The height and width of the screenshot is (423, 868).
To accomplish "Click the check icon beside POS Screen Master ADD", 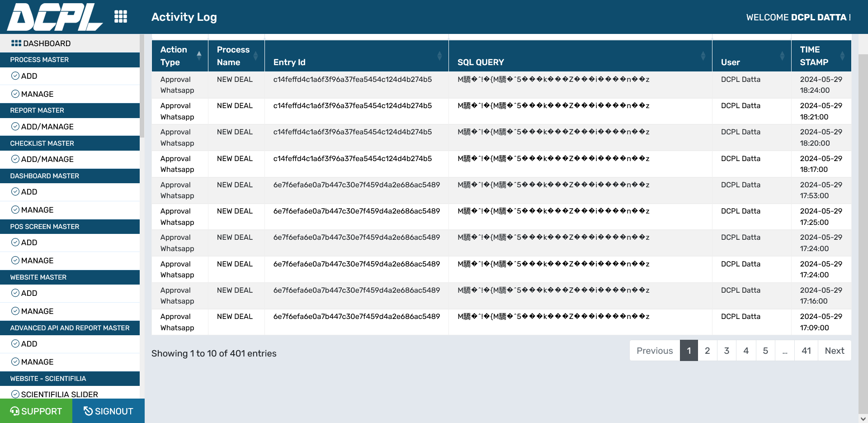I will pyautogui.click(x=15, y=242).
